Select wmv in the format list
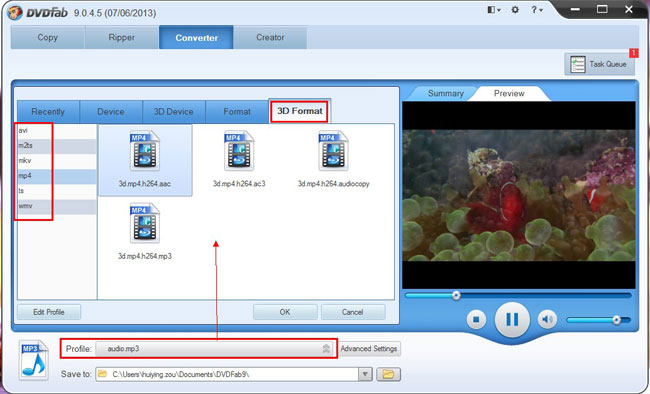650x394 pixels. click(x=57, y=206)
